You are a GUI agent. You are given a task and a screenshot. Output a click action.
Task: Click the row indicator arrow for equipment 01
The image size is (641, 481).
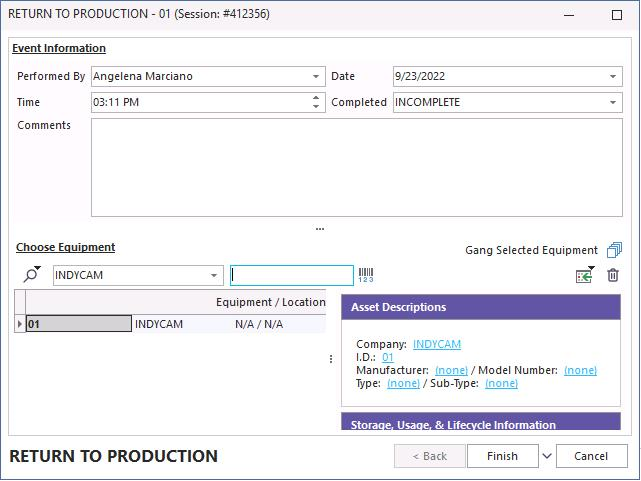coord(20,324)
